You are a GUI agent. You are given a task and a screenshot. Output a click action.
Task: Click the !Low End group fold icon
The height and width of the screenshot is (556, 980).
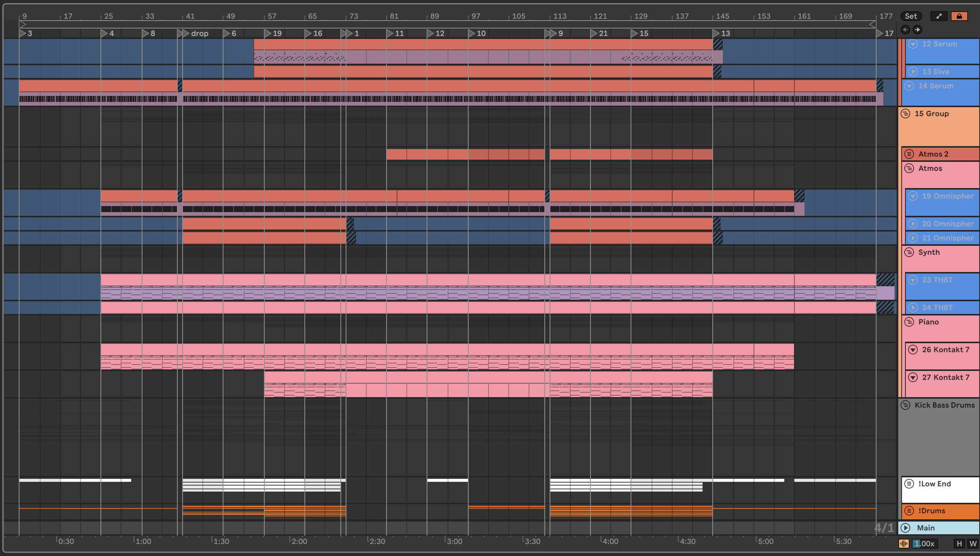point(909,483)
